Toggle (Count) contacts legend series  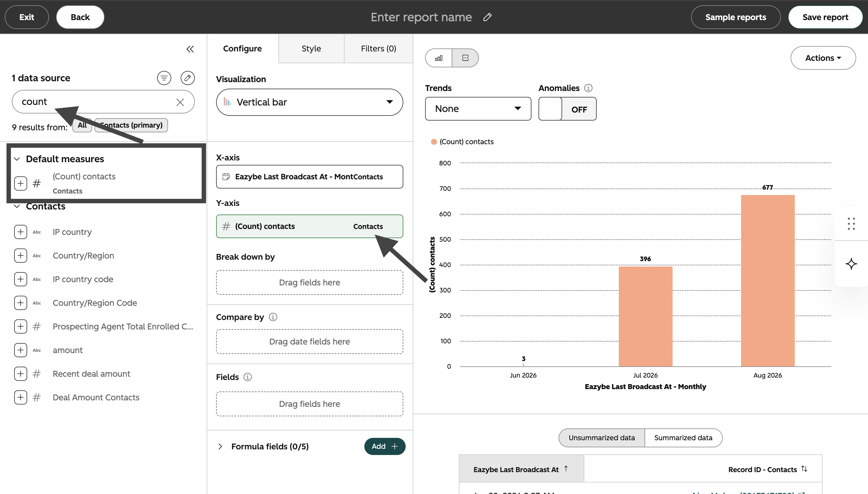pyautogui.click(x=462, y=142)
